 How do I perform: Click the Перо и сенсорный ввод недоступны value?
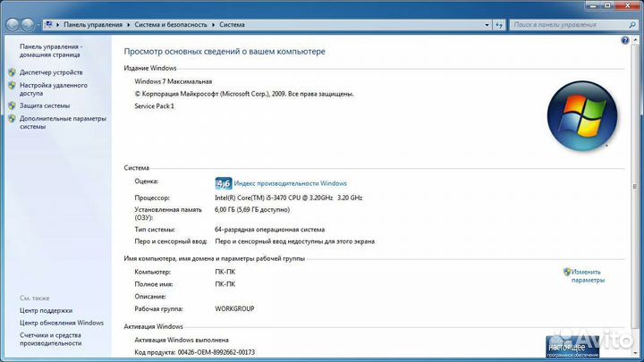(x=294, y=241)
